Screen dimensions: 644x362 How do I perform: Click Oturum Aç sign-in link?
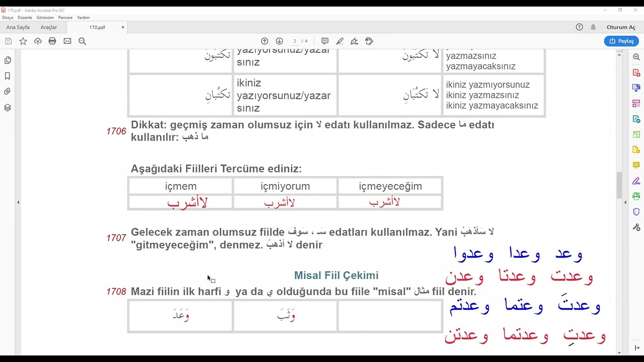click(621, 27)
